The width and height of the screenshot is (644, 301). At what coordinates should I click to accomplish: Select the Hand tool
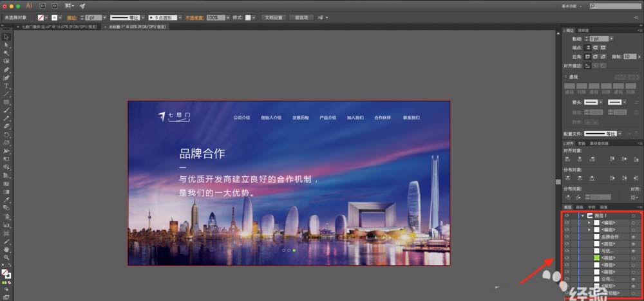click(6, 249)
